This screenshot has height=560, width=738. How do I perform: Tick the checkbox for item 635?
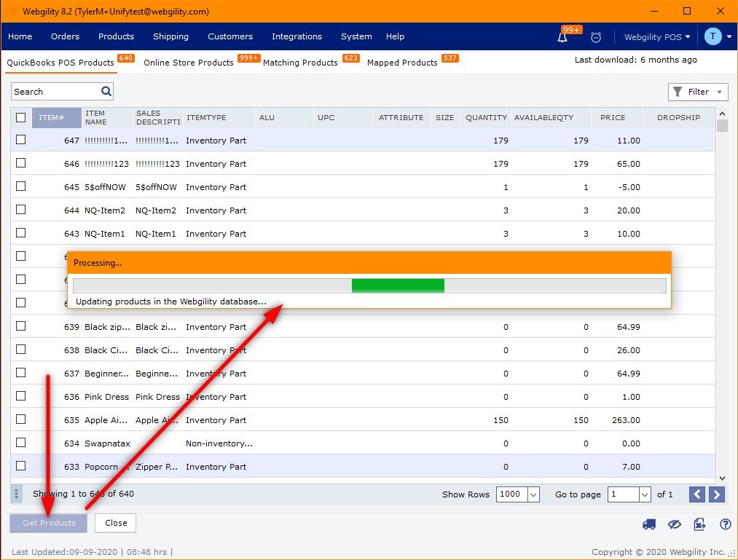point(20,419)
